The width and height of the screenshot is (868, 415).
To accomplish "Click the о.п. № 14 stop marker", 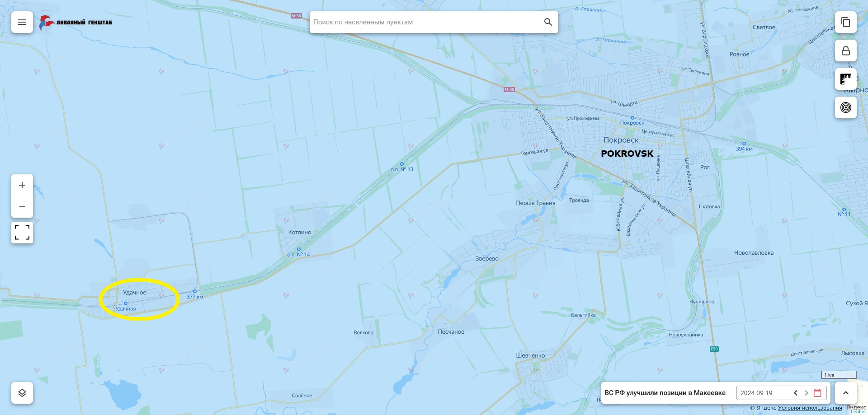I will pos(298,249).
